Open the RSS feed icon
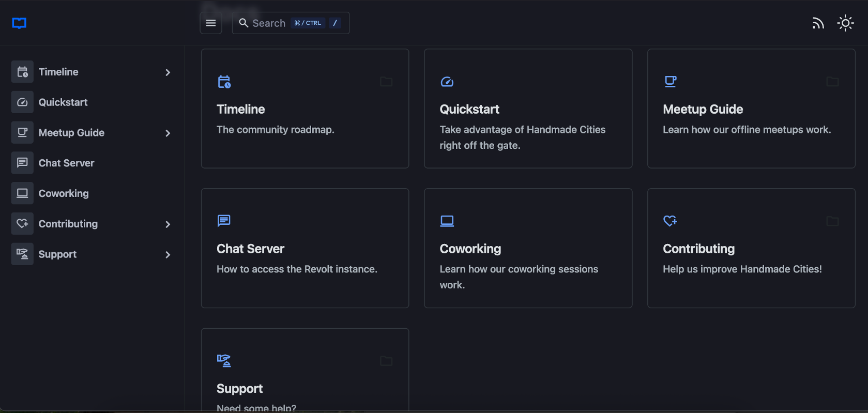This screenshot has width=868, height=413. (x=817, y=23)
